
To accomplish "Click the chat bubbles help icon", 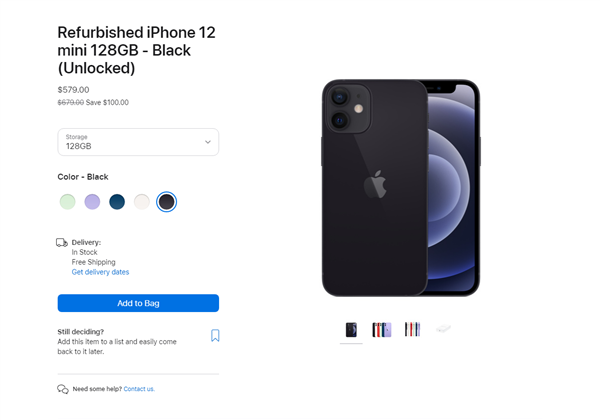I will pos(63,389).
